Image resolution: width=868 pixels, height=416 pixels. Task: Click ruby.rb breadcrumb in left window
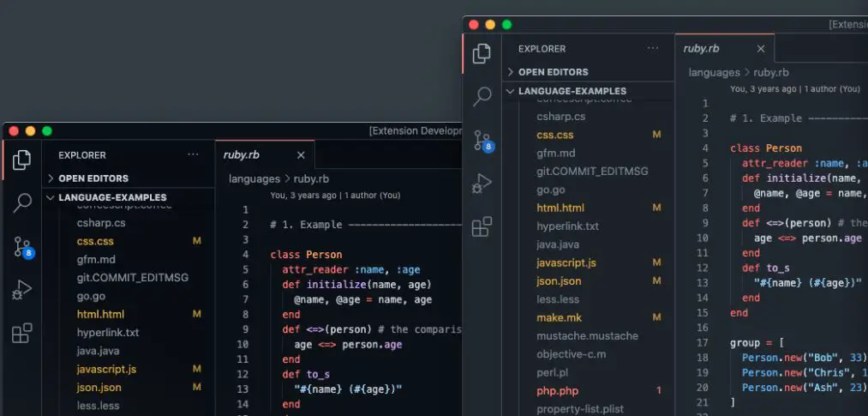311,179
